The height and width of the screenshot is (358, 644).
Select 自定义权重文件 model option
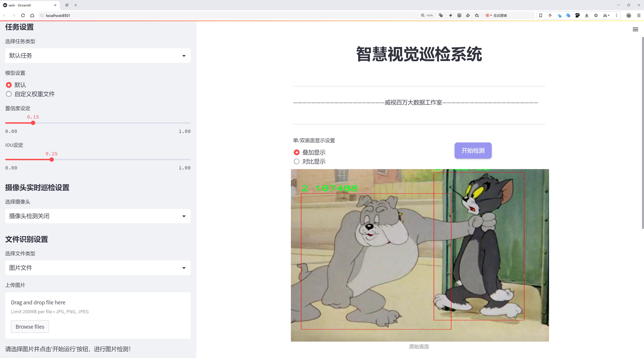click(9, 94)
